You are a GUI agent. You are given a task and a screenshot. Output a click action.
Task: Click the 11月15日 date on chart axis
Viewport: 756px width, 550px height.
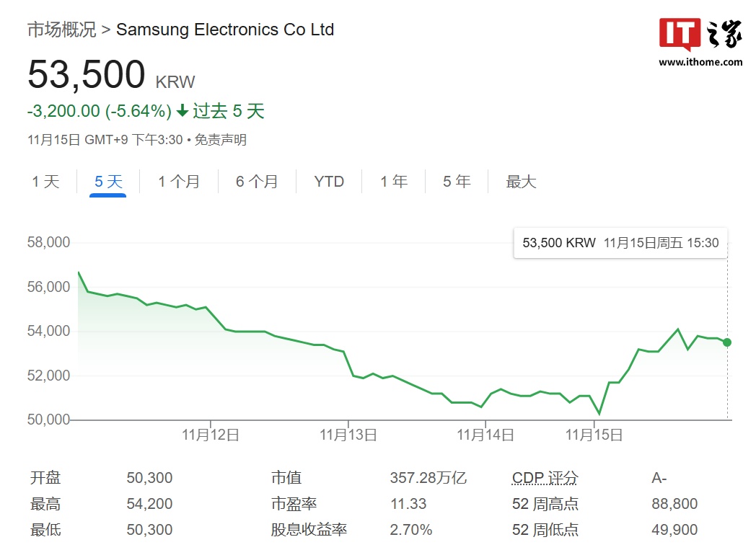tap(593, 435)
